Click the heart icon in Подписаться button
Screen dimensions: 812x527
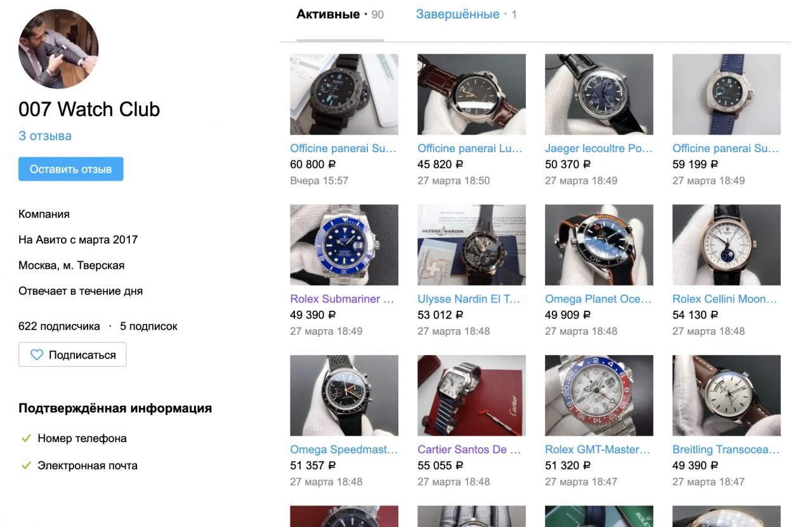(37, 355)
